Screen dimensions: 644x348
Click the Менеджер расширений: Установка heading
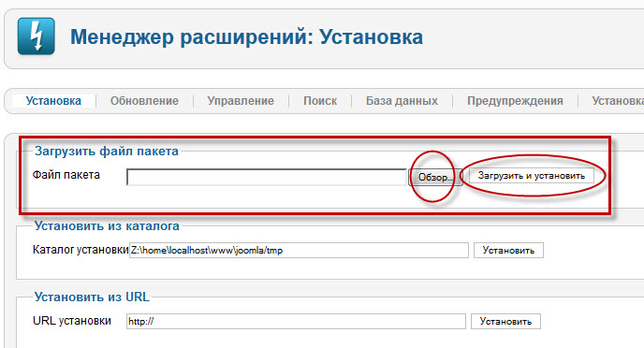pyautogui.click(x=246, y=36)
